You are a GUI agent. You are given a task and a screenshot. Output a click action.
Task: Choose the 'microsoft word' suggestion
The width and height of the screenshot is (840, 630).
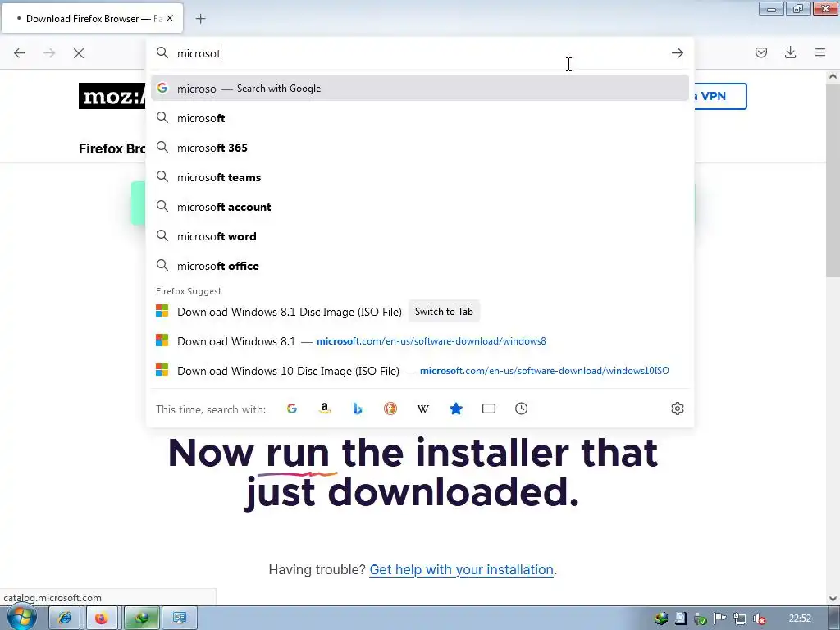(x=420, y=236)
